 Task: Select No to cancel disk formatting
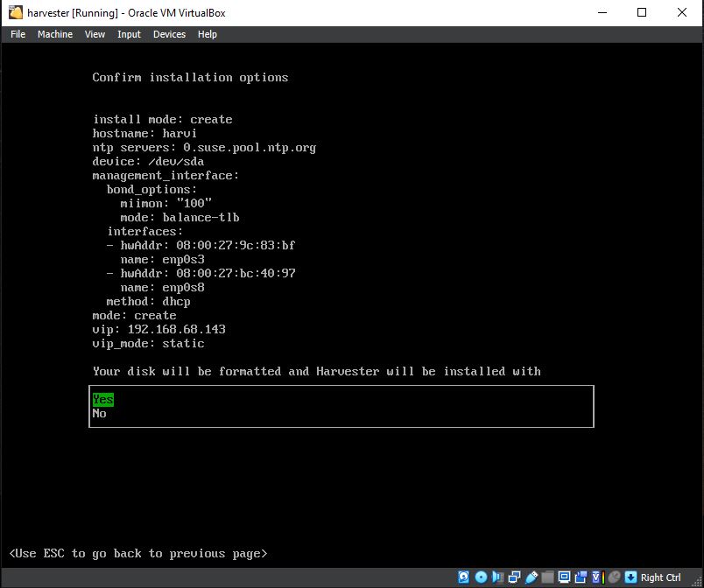(x=101, y=413)
